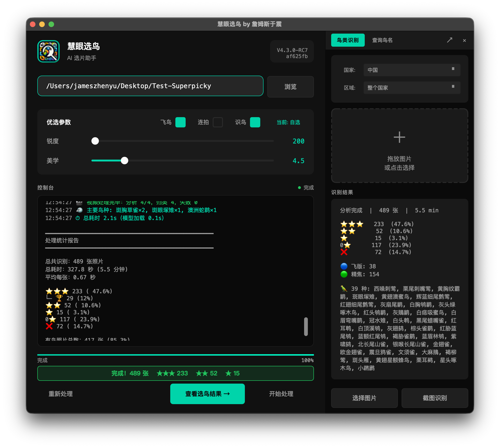500x448 pixels.
Task: Click the red X icon in the console report
Action: click(x=49, y=326)
